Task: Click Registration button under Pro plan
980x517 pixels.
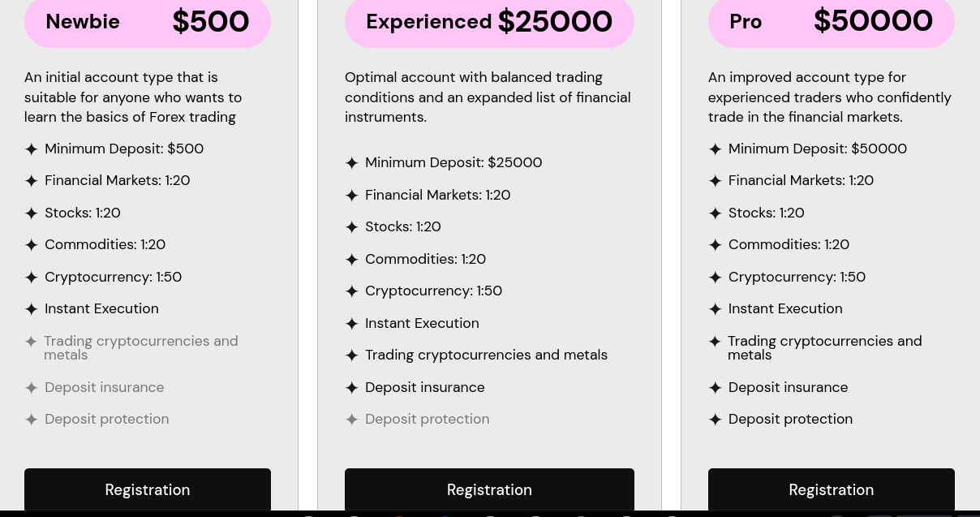Action: [x=831, y=489]
